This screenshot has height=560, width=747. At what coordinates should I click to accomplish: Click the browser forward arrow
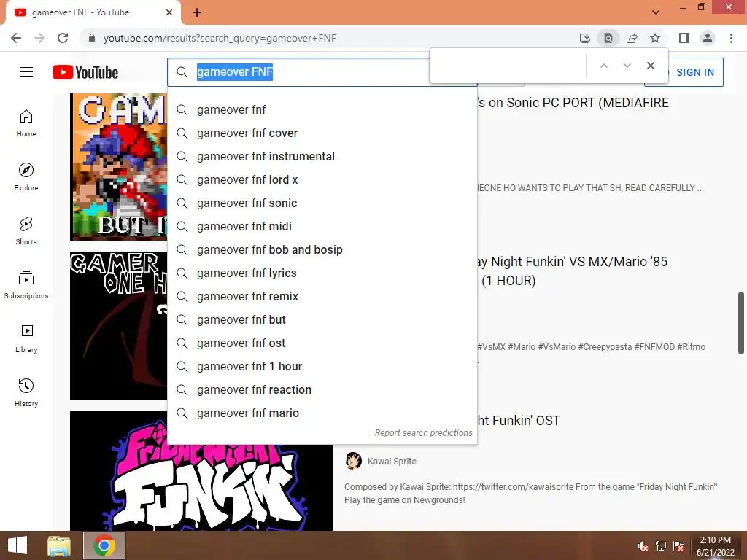(39, 38)
